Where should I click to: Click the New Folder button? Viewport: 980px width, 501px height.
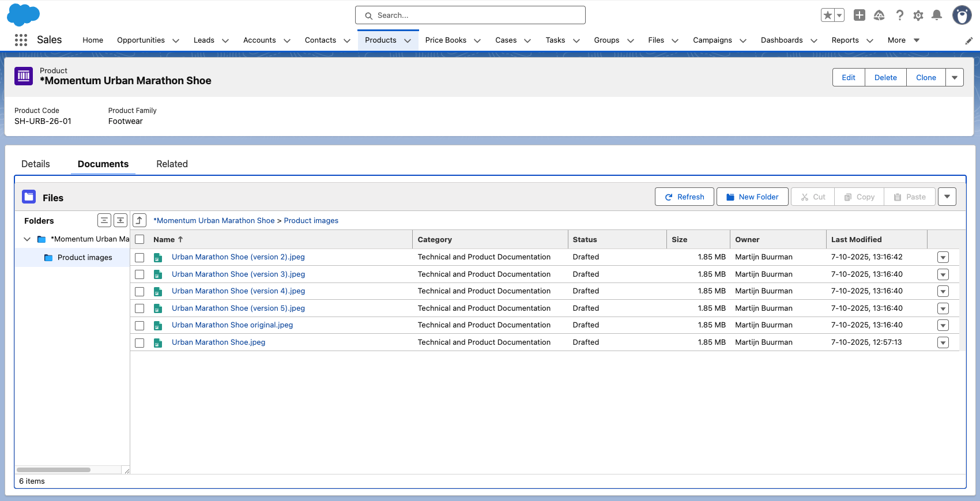point(752,197)
